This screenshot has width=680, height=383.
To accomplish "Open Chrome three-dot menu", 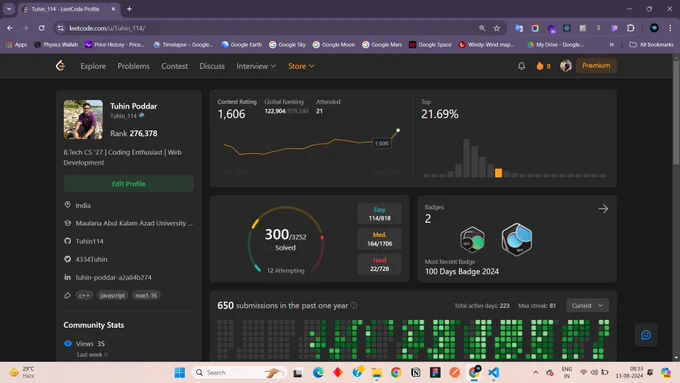I will coord(670,28).
